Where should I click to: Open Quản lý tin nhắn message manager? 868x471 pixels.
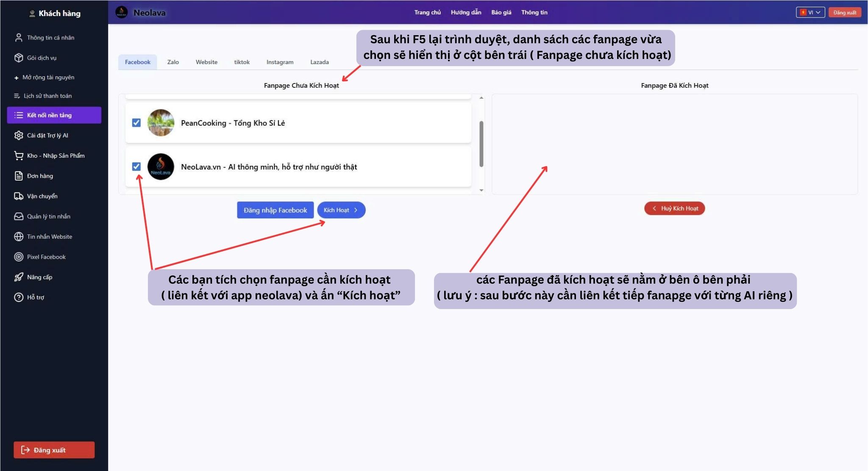(48, 216)
